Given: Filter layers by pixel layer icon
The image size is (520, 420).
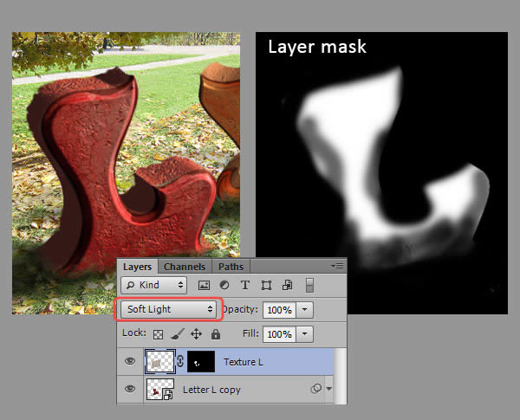Looking at the screenshot, I should (x=205, y=285).
